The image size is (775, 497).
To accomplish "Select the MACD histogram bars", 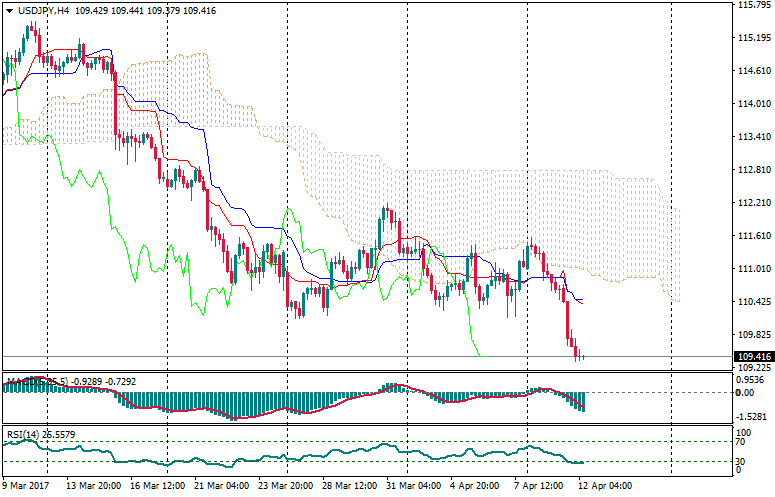I will [200, 401].
